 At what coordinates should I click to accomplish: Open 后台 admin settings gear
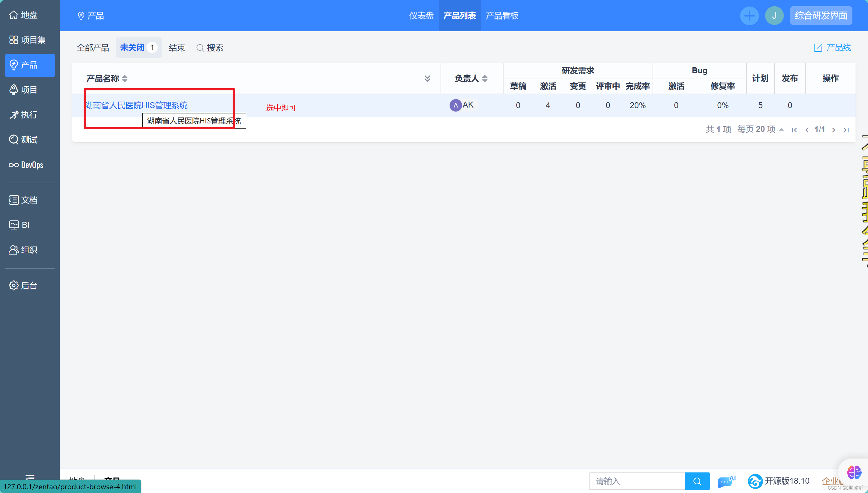point(13,285)
